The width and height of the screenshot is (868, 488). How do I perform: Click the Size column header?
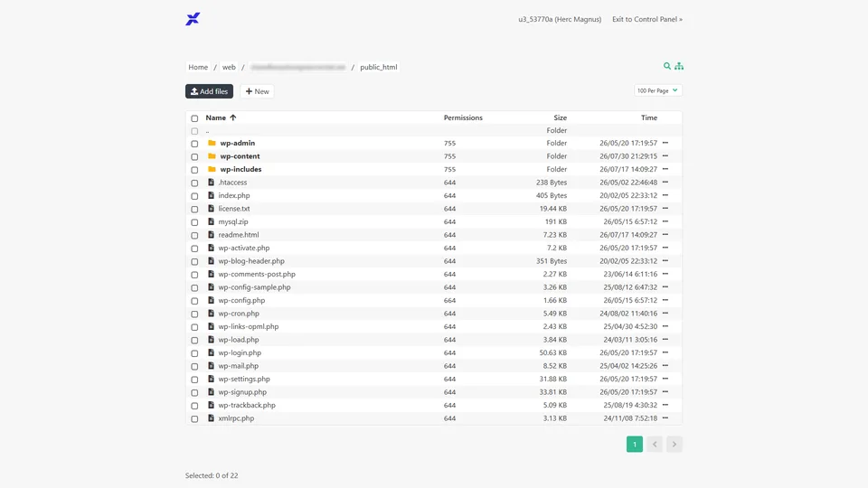click(x=561, y=117)
